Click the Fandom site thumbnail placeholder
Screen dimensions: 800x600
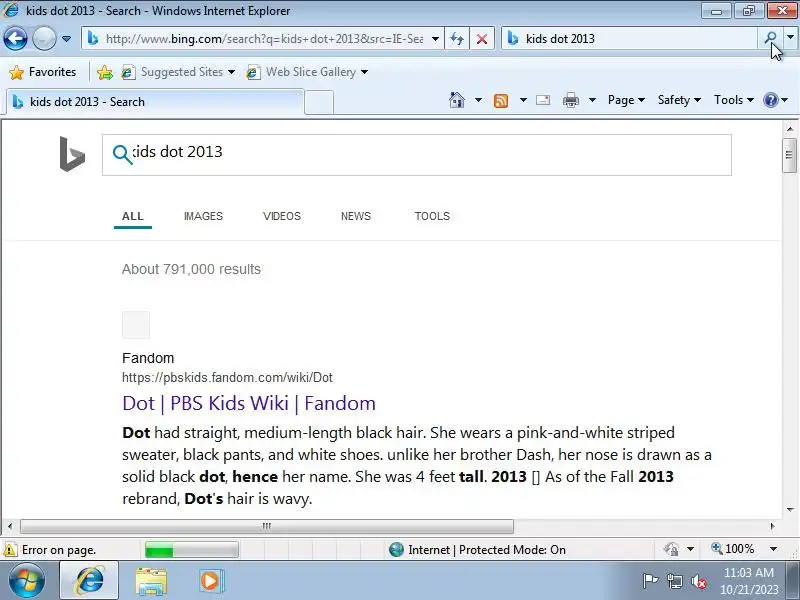tap(136, 325)
